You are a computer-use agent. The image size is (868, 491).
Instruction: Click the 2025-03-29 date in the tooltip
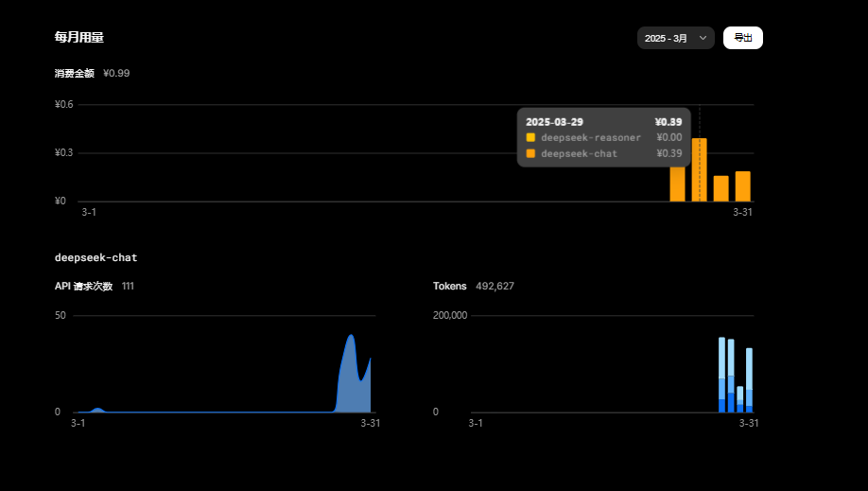pyautogui.click(x=554, y=122)
